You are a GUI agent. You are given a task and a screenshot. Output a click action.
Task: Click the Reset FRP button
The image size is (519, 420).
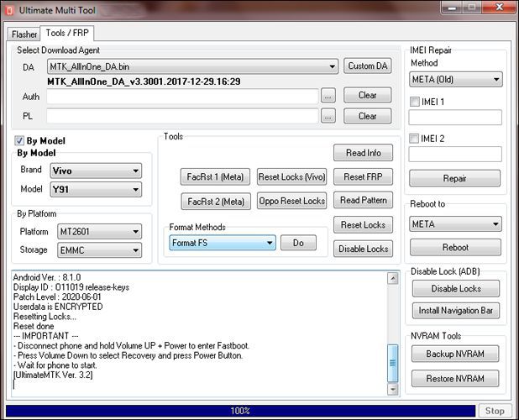click(x=363, y=176)
